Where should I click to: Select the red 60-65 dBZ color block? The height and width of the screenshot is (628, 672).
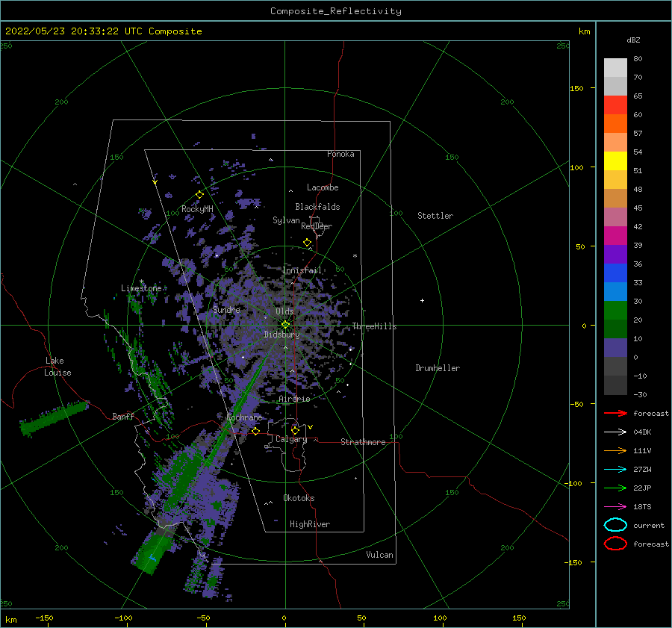(x=615, y=105)
